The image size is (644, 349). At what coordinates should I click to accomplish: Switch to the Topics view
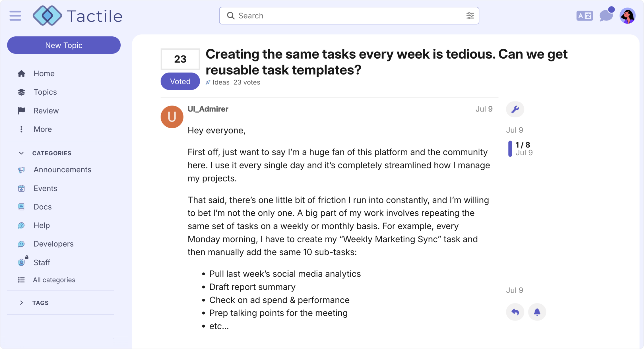45,92
